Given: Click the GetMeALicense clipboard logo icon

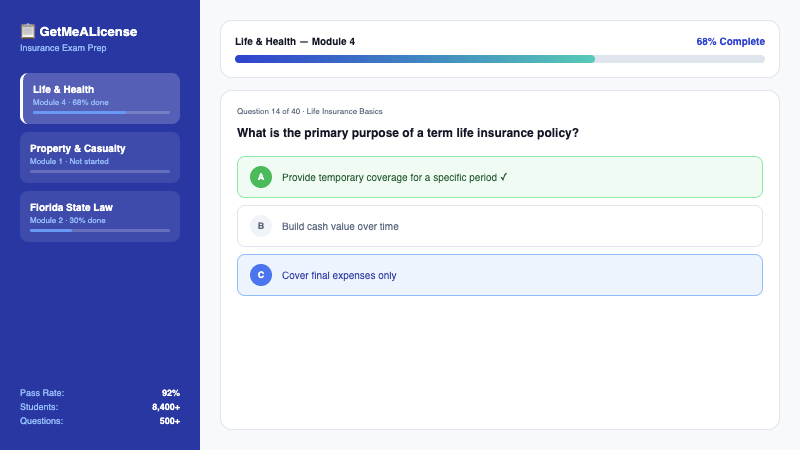Looking at the screenshot, I should (x=27, y=31).
